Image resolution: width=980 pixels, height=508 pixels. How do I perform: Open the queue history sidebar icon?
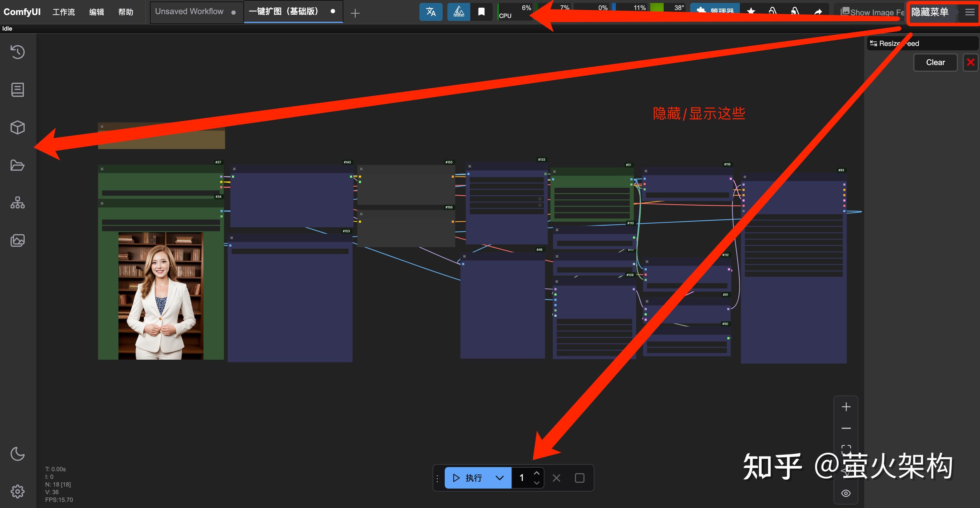tap(18, 52)
